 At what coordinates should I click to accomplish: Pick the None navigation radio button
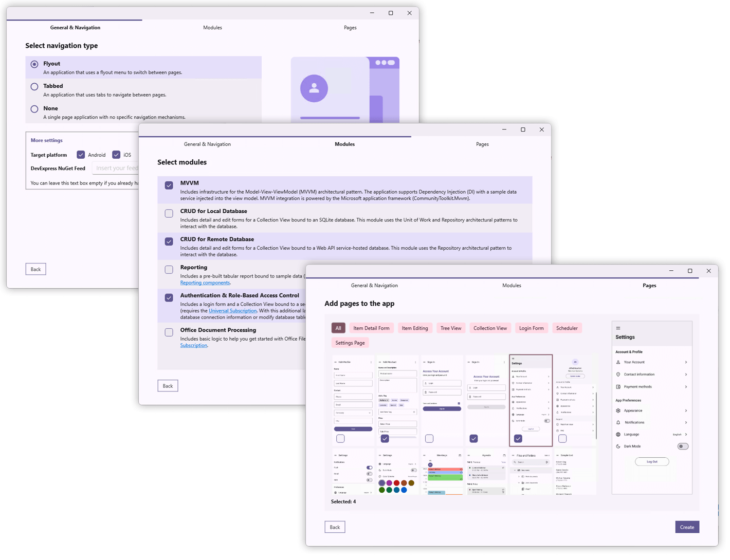point(34,109)
